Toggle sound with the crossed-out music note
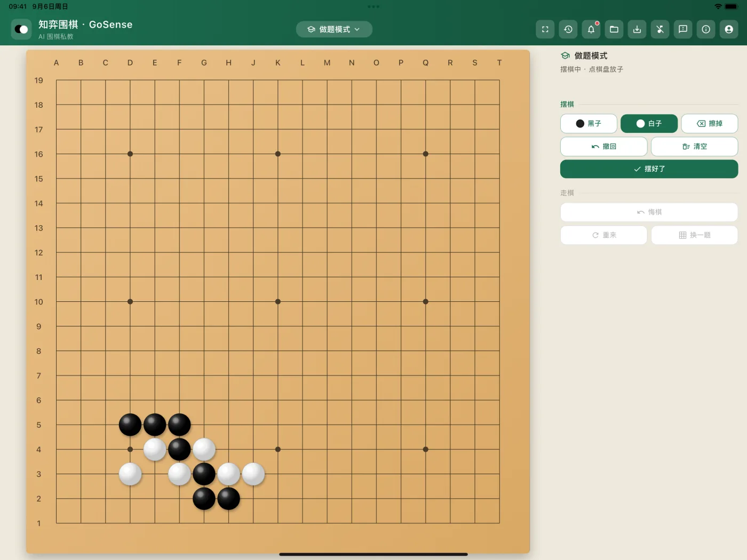The image size is (747, 560). 660,29
